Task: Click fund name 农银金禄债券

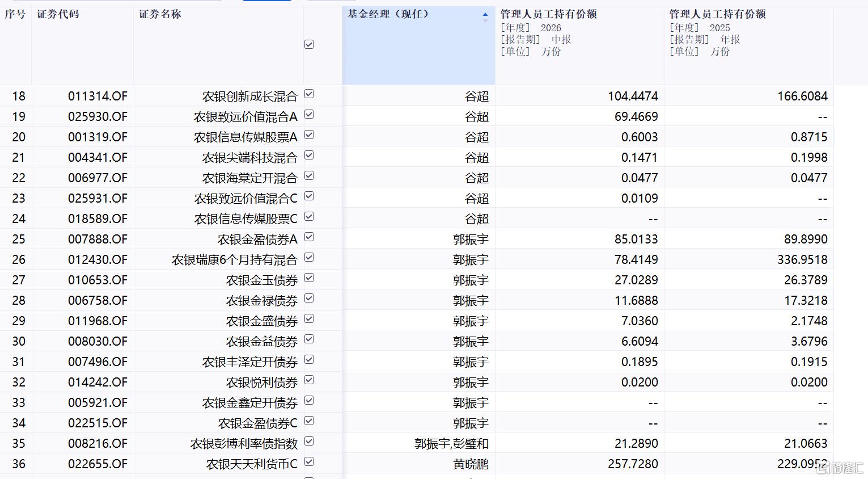Action: click(x=262, y=301)
